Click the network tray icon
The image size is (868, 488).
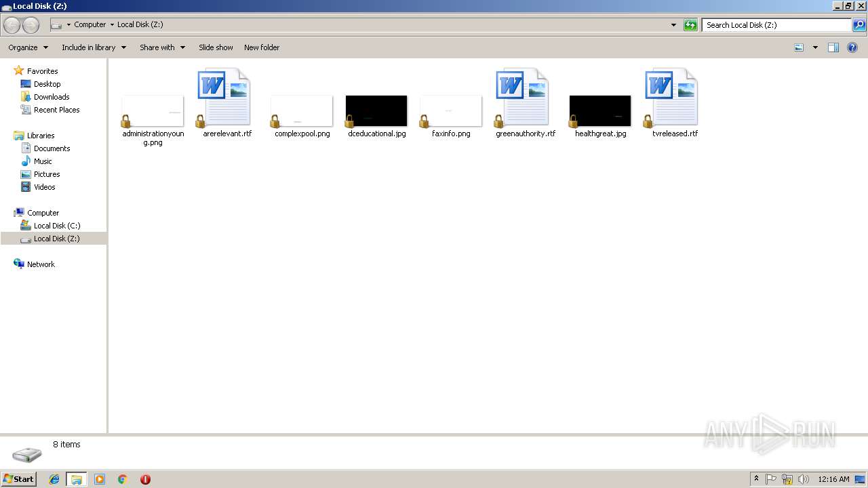[x=787, y=479]
